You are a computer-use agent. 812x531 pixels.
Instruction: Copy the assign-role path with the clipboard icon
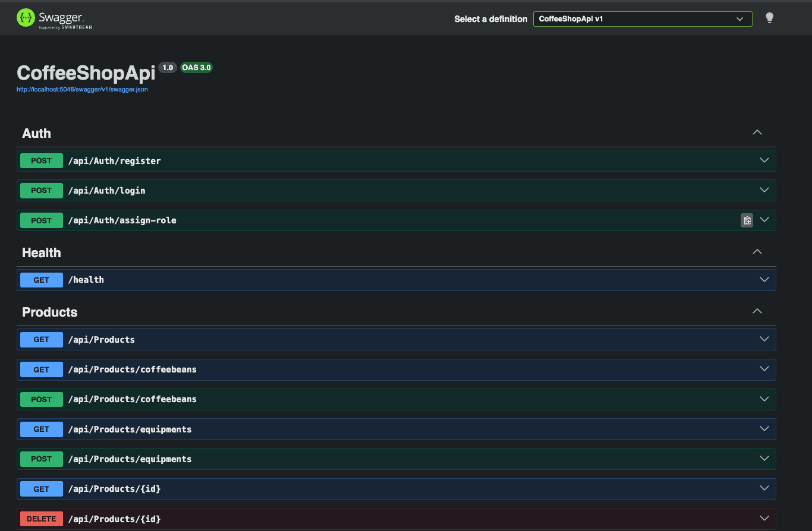click(747, 220)
